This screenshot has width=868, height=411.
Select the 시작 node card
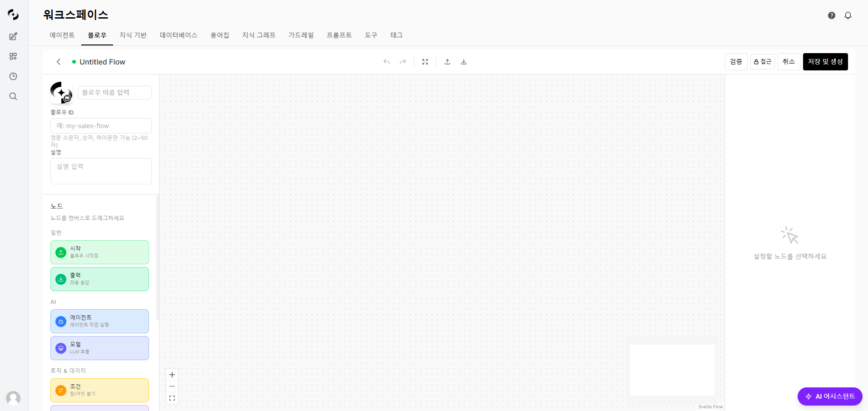point(99,252)
